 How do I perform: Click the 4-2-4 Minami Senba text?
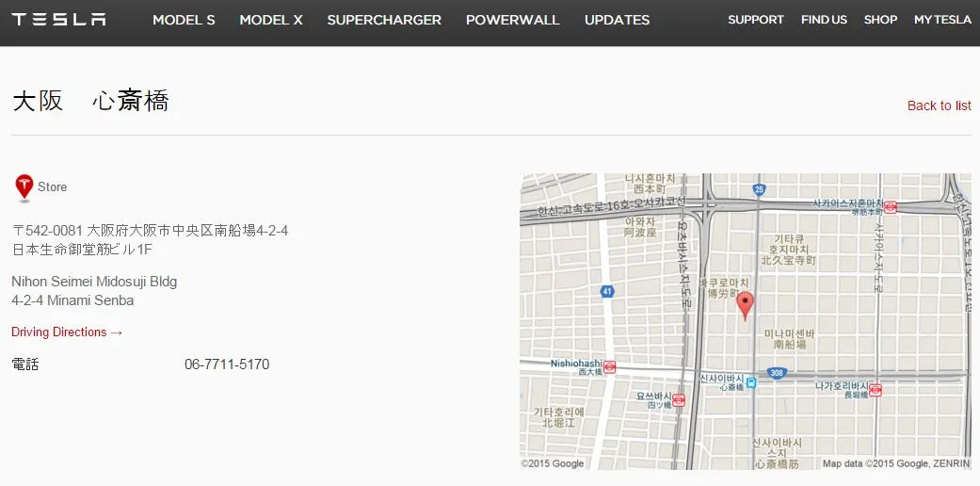pos(72,300)
